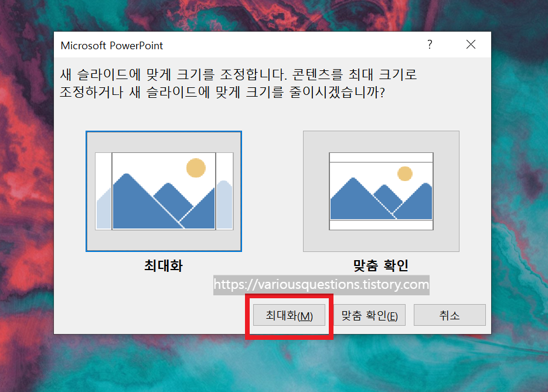
Task: Click the 맞춤 확인 label under the right preview
Action: pos(381,265)
